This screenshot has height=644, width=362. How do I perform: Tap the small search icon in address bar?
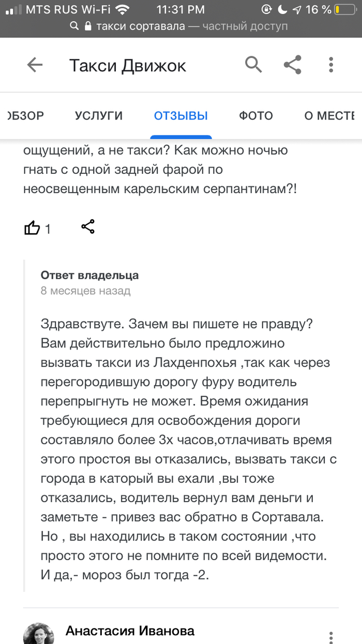(x=74, y=26)
